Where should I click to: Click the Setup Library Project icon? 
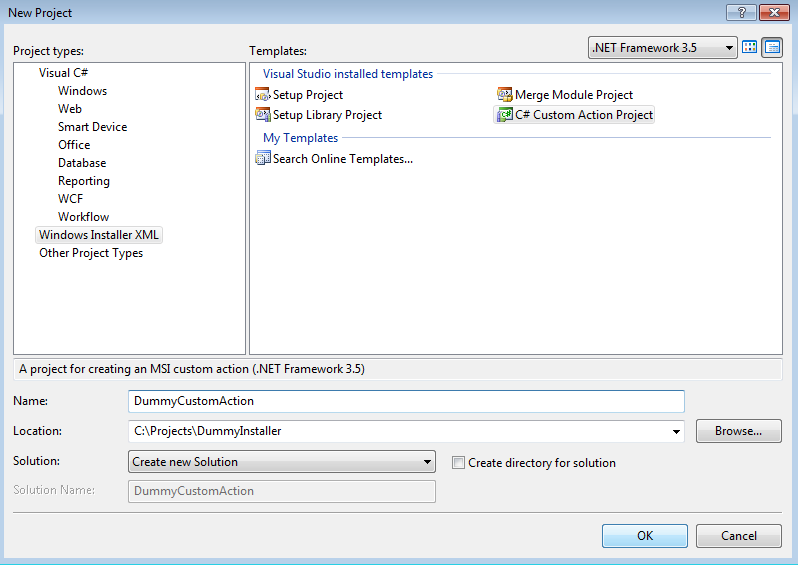(262, 115)
